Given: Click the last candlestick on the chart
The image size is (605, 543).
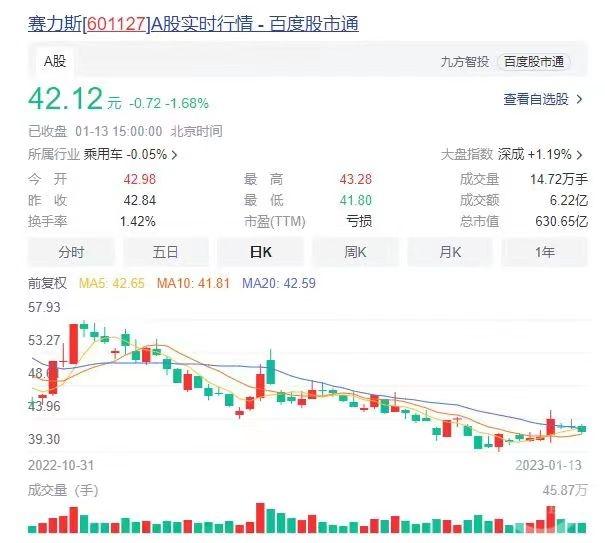Looking at the screenshot, I should pos(582,429).
